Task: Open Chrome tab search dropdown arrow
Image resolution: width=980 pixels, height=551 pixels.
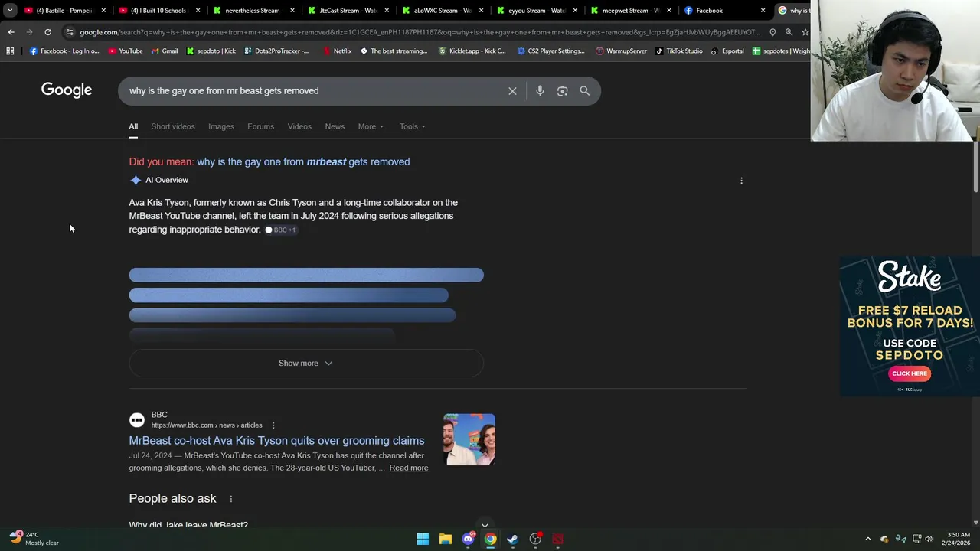Action: [x=10, y=11]
